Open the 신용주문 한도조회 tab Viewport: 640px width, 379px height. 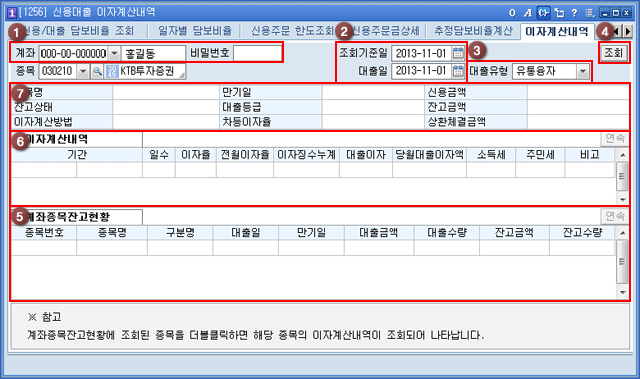[292, 31]
